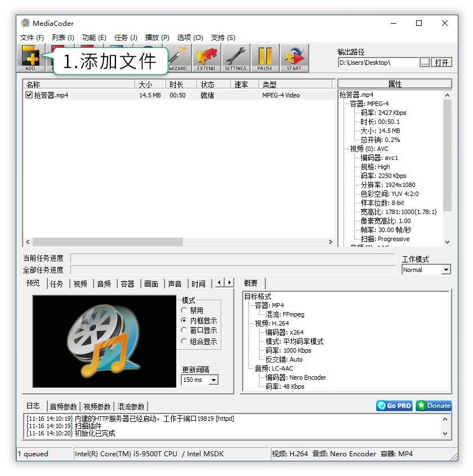
Task: Open the 功能 (E) menu
Action: [94, 38]
